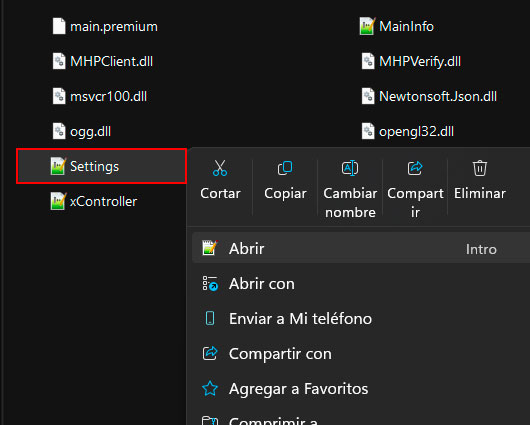Select the Abrir menu entry

point(361,249)
